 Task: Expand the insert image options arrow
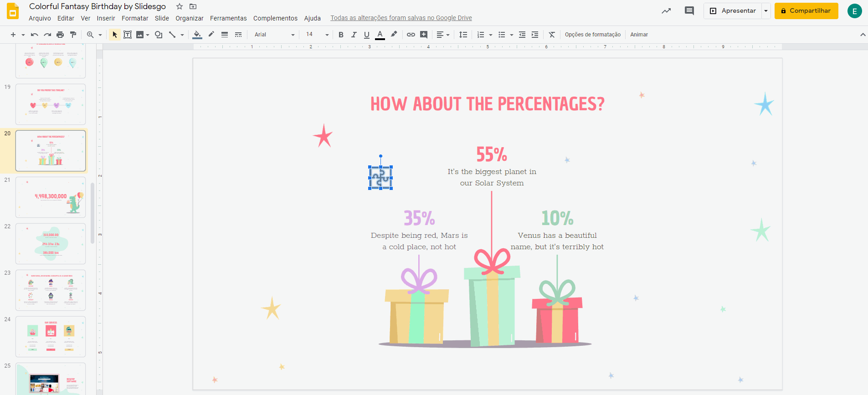[x=148, y=35]
